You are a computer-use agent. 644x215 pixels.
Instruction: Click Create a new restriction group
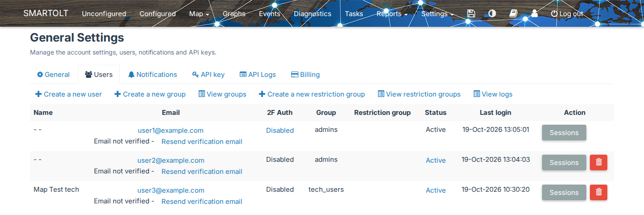tap(312, 94)
